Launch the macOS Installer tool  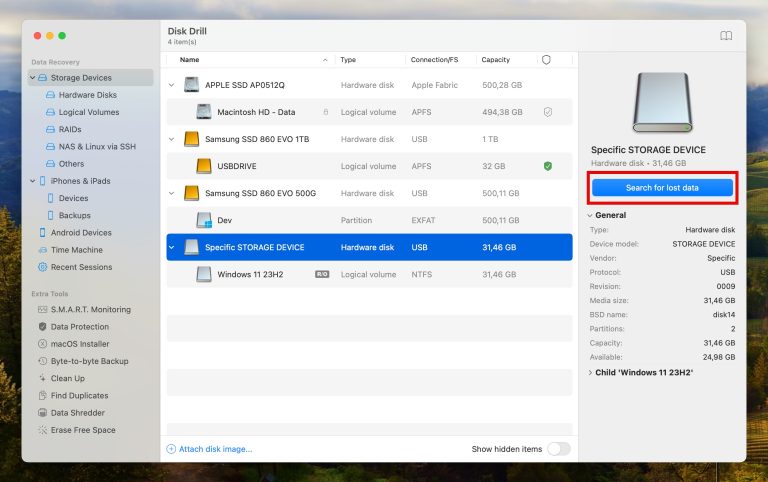click(x=80, y=344)
